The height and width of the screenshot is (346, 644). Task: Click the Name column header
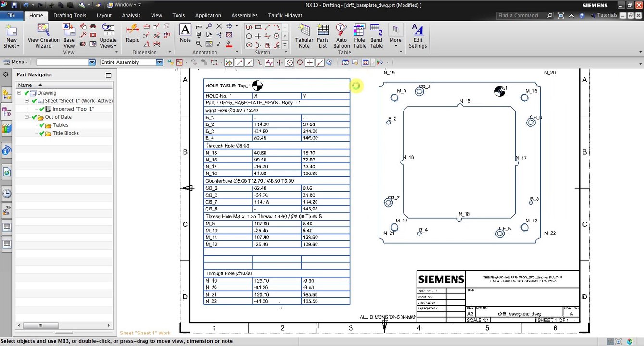point(64,85)
